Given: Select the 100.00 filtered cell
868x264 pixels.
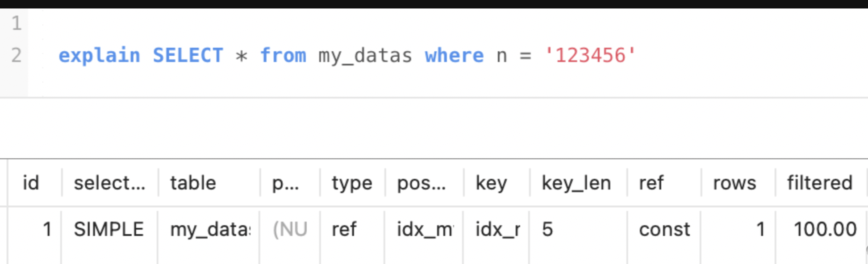Looking at the screenshot, I should 825,229.
